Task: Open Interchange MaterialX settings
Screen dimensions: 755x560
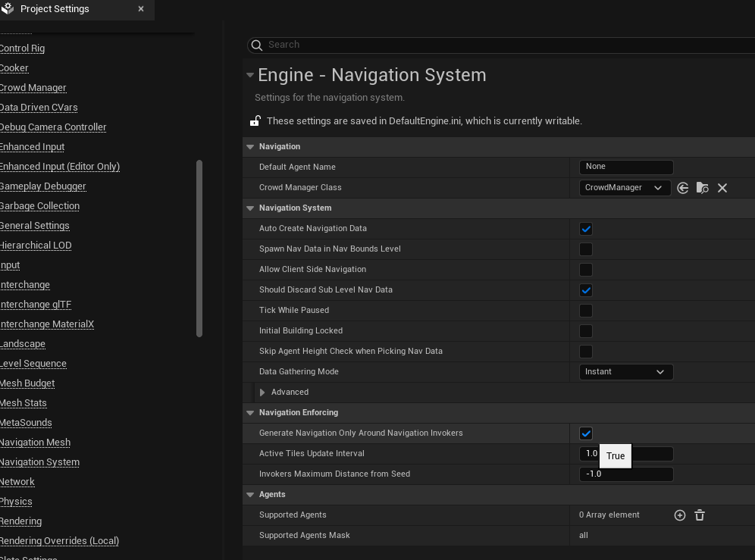Action: tap(47, 324)
